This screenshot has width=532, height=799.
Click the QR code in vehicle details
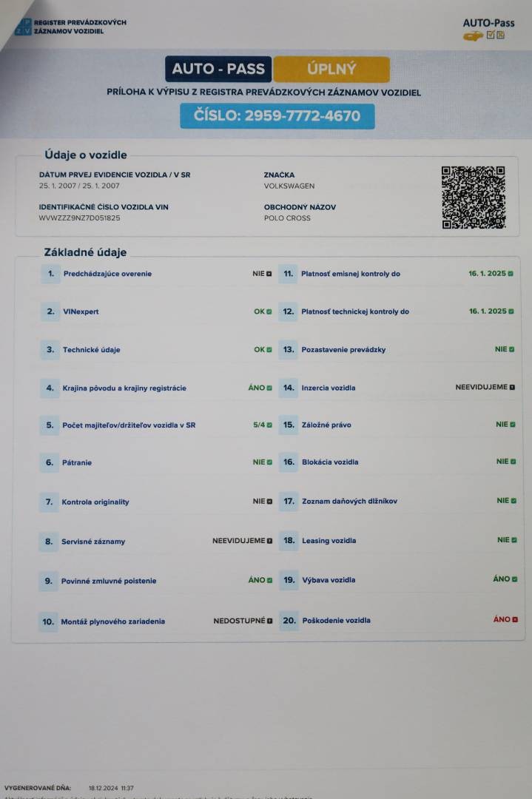point(474,198)
